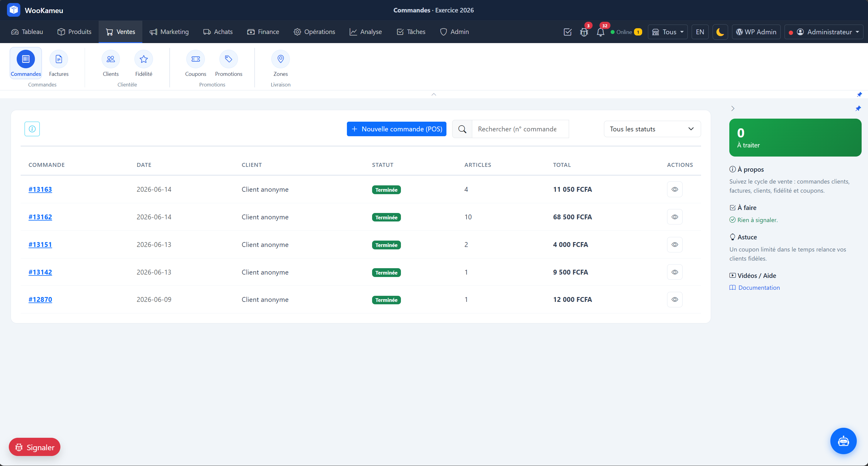This screenshot has width=868, height=466.
Task: Switch language with EN button
Action: pyautogui.click(x=700, y=32)
